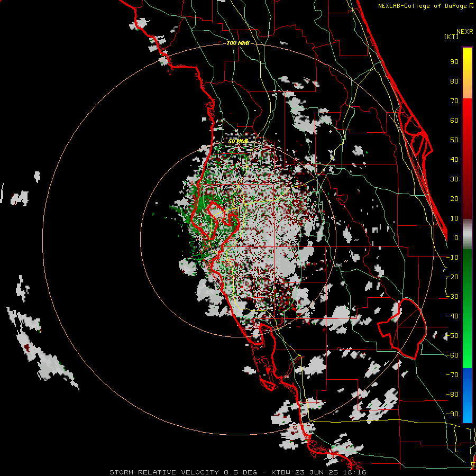The height and width of the screenshot is (476, 476).
Task: Click the -10 value on velocity scale
Action: (x=452, y=258)
